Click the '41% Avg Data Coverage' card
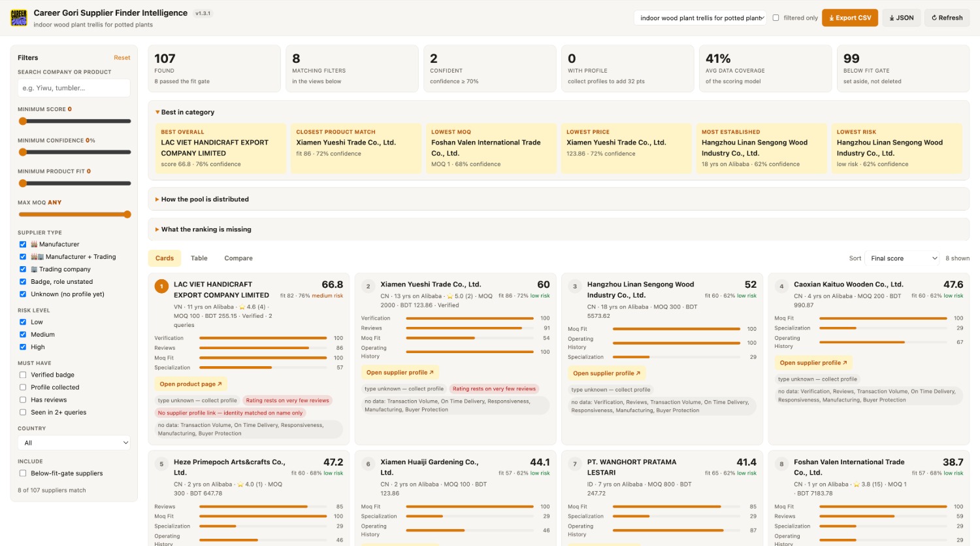The image size is (980, 546). pyautogui.click(x=766, y=69)
